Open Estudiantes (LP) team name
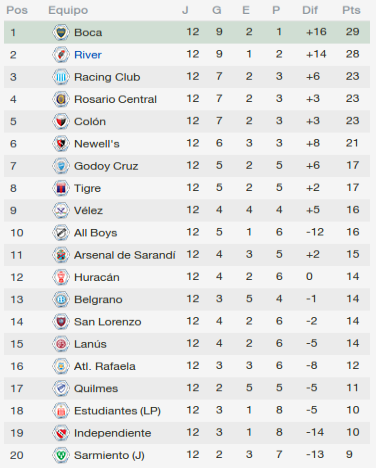Screen dimensions: 376x468 click(x=117, y=411)
